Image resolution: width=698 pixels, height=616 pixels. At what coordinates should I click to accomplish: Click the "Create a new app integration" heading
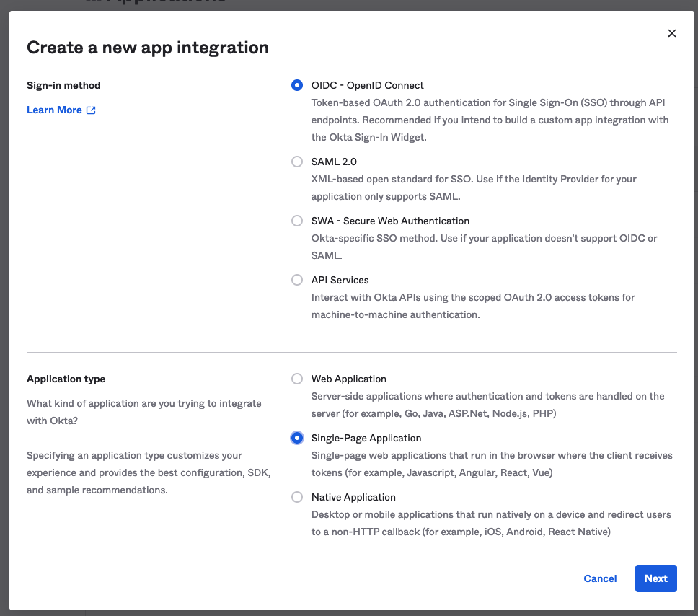pyautogui.click(x=148, y=48)
